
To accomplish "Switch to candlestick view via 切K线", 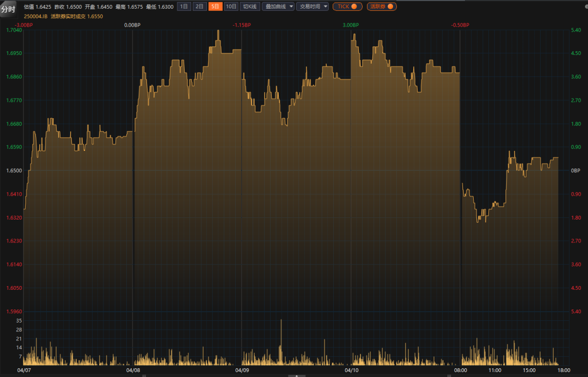I will [249, 7].
